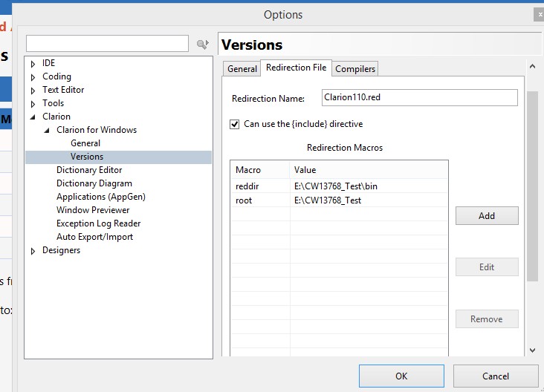The height and width of the screenshot is (392, 544).
Task: Click the search magnifier icon
Action: (201, 45)
